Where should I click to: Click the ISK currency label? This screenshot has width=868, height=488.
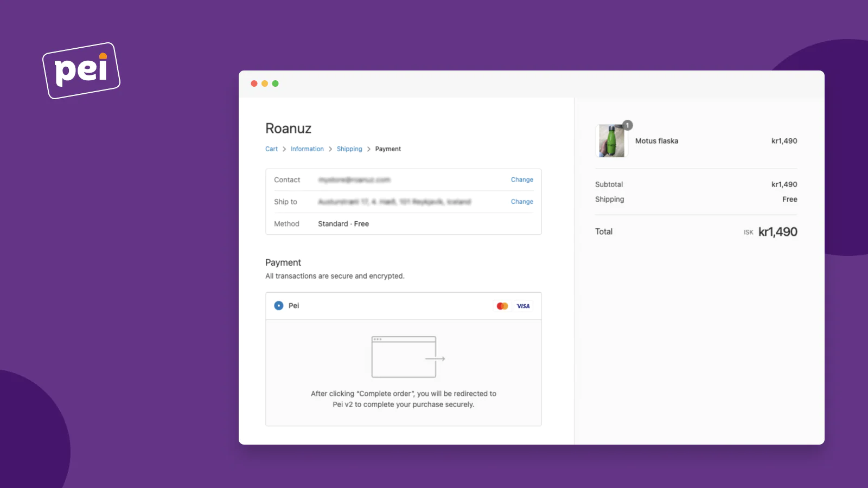coord(748,233)
